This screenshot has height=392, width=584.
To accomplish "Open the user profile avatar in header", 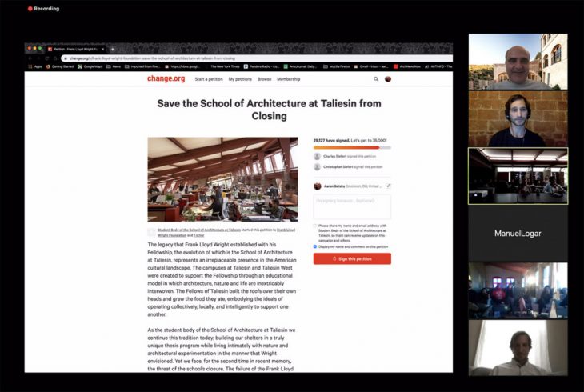I will click(388, 79).
